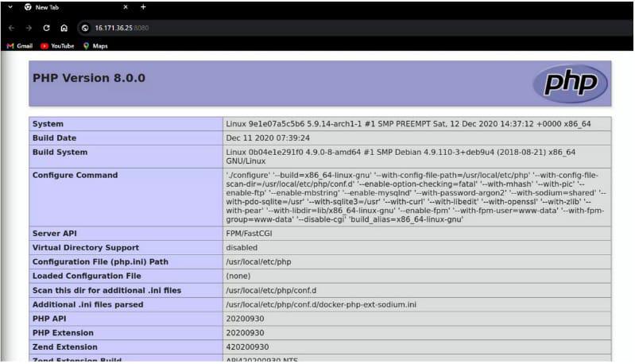Click Zend Extension value 420200930
Screen dimensions: 635x364
point(247,347)
